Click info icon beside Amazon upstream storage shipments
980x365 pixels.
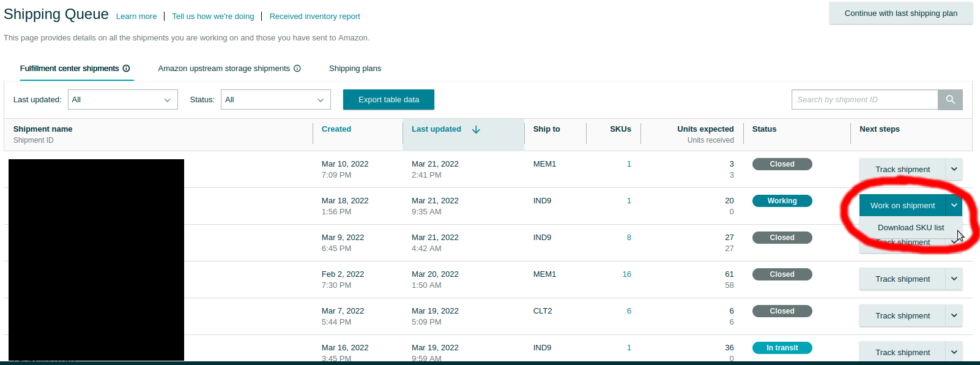click(x=297, y=69)
